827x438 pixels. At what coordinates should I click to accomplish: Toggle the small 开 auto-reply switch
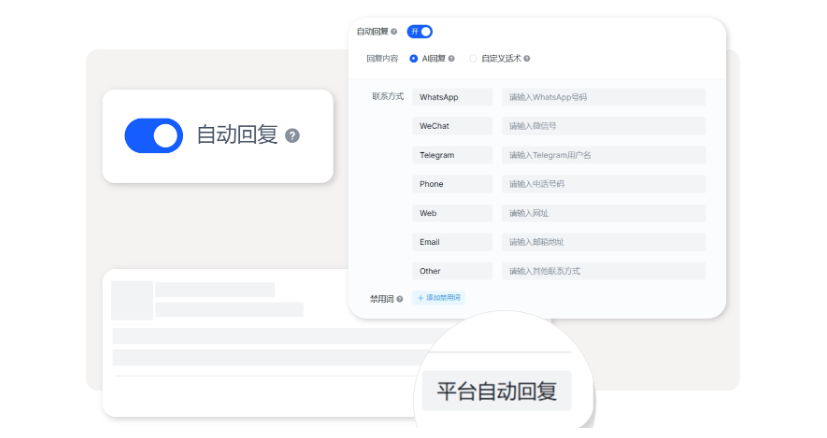coord(419,32)
